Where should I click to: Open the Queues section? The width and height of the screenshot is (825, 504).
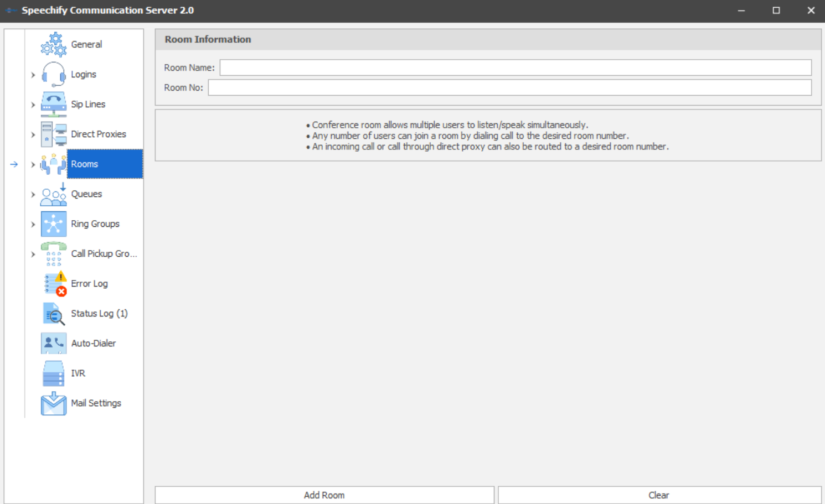[x=86, y=194]
